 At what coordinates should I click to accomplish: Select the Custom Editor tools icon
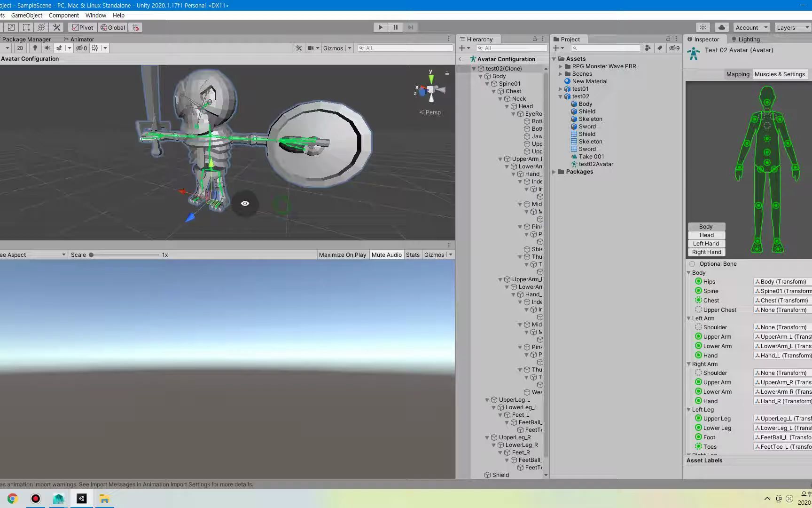(56, 27)
